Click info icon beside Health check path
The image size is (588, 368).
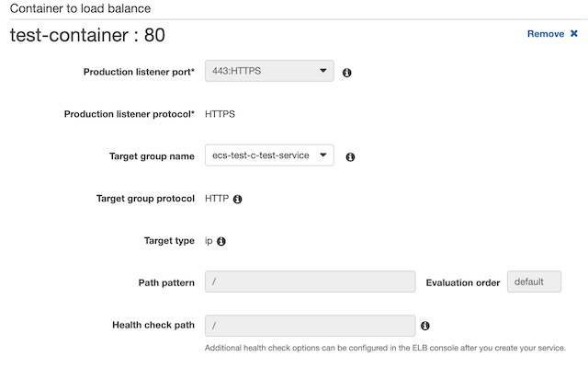coord(425,326)
